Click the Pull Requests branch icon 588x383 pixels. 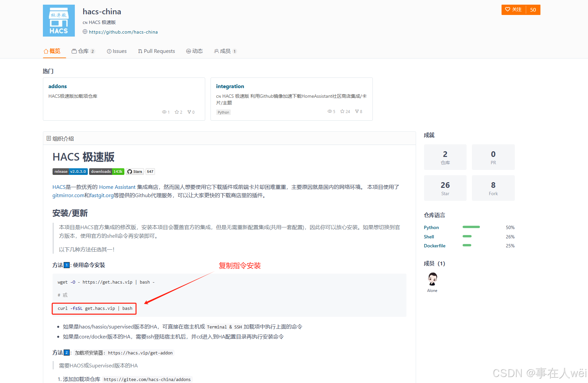(140, 51)
